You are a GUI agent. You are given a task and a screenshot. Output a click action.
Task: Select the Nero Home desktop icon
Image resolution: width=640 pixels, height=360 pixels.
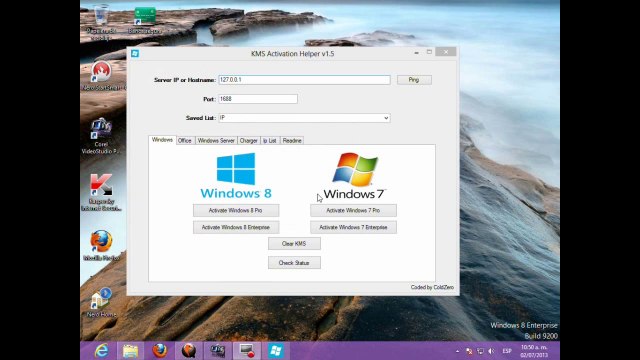coord(101,302)
